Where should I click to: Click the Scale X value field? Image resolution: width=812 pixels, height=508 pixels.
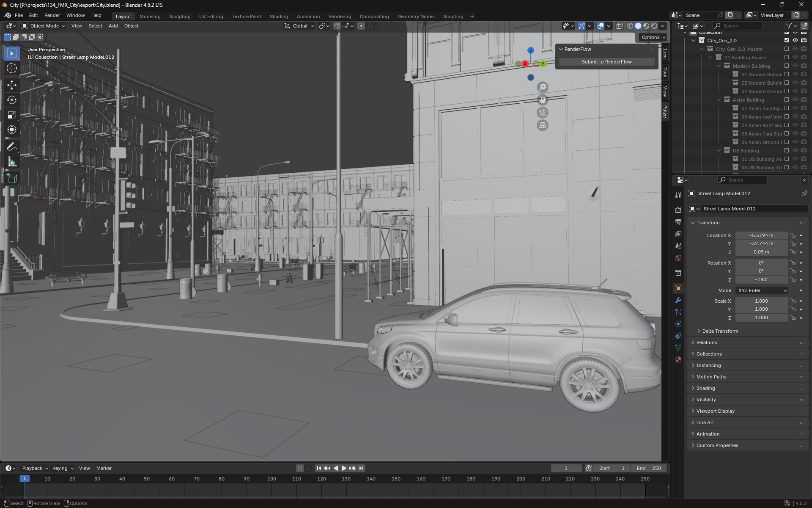(x=761, y=301)
